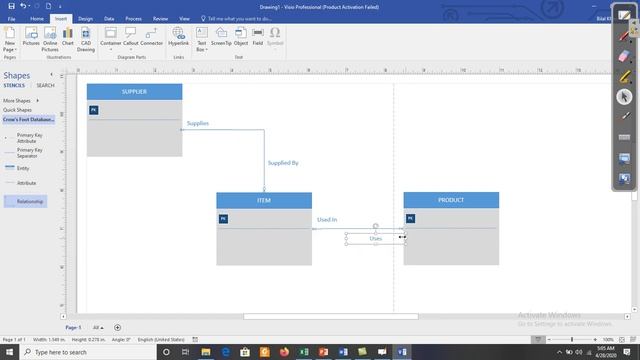Select the eraser annotation tool
This screenshot has height=360, width=640.
click(x=624, y=56)
